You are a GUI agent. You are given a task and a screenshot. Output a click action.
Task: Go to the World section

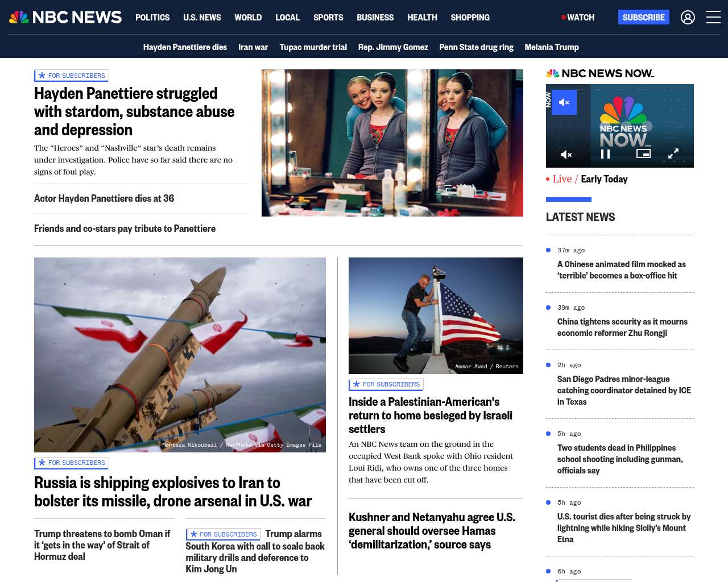click(248, 18)
